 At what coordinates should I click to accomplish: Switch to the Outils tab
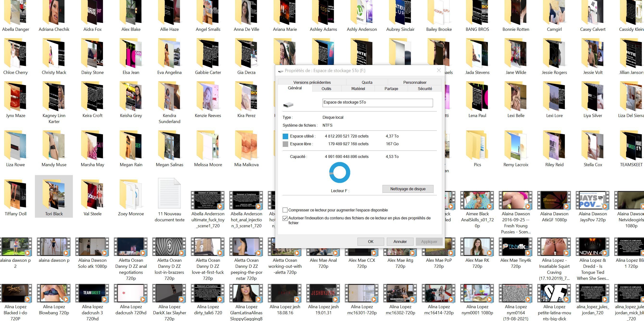(326, 89)
